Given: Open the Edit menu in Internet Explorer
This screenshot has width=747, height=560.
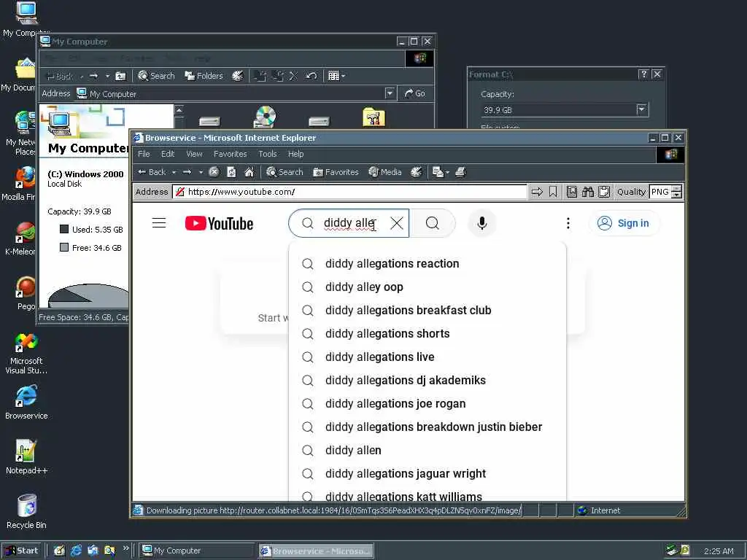Looking at the screenshot, I should tap(168, 154).
